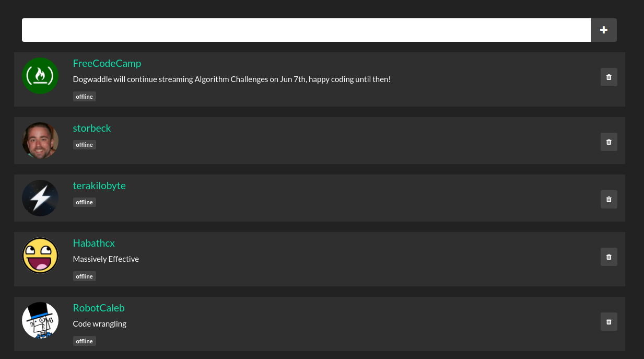This screenshot has height=359, width=644.
Task: Select the 'Dogwaddle will continue streaming' status text
Action: 232,79
